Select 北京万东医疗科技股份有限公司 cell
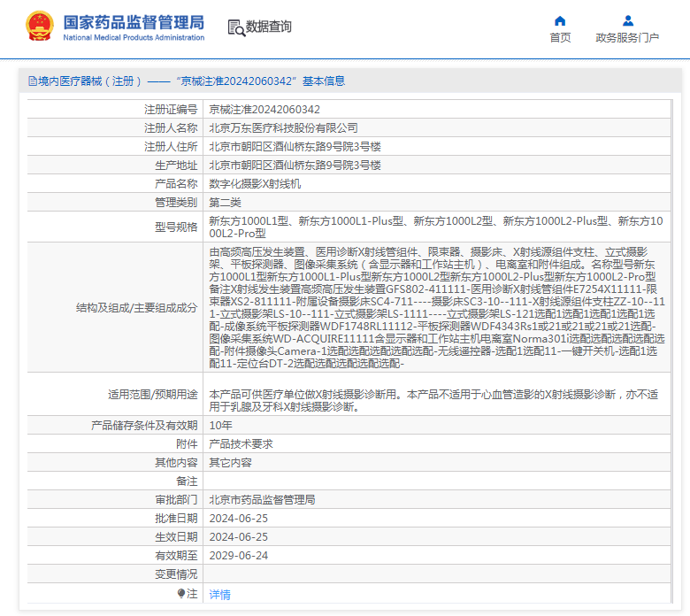690x616 pixels. (283, 127)
